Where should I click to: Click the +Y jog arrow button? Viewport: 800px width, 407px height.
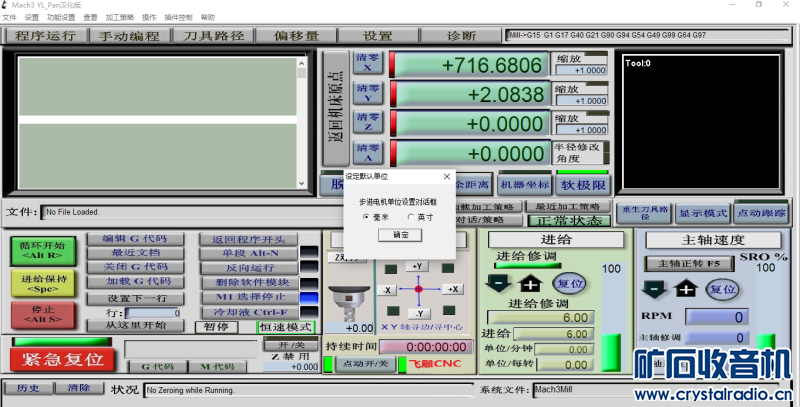(x=417, y=266)
